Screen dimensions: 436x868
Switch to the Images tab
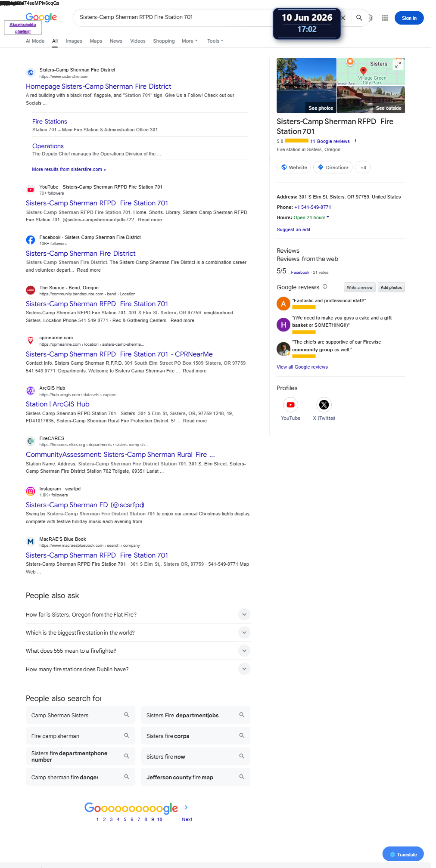pyautogui.click(x=74, y=41)
